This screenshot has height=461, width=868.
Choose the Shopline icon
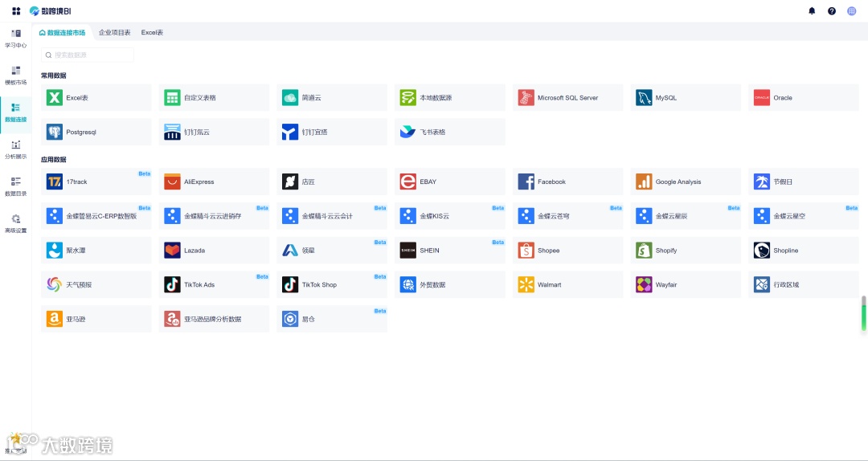pos(762,250)
